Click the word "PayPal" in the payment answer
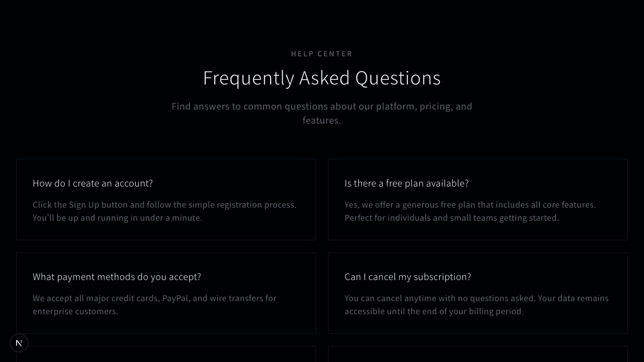This screenshot has width=644, height=362. [x=175, y=299]
